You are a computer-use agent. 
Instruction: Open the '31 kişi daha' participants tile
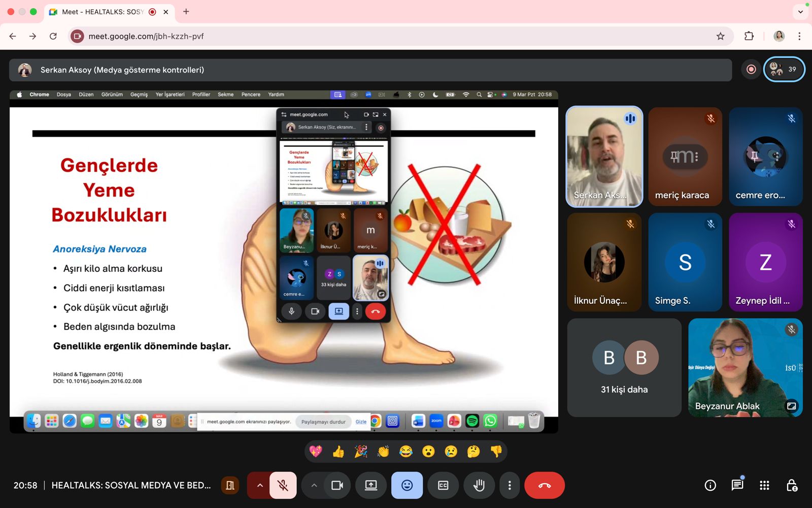pyautogui.click(x=624, y=368)
